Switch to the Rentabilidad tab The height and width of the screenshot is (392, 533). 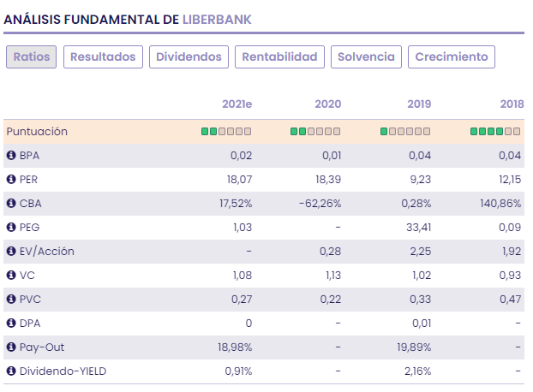[x=279, y=57]
